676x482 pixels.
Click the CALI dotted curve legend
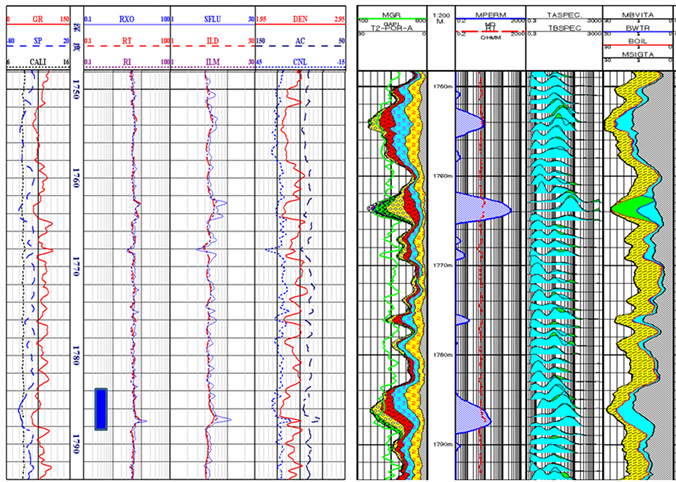click(x=39, y=63)
